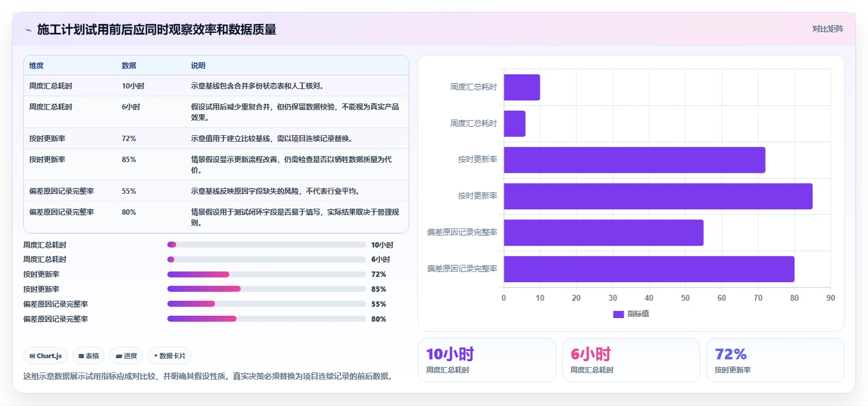Screen dimensions: 868x406
Task: Click the footer note starting 这组示意数据展示
Action: click(208, 377)
